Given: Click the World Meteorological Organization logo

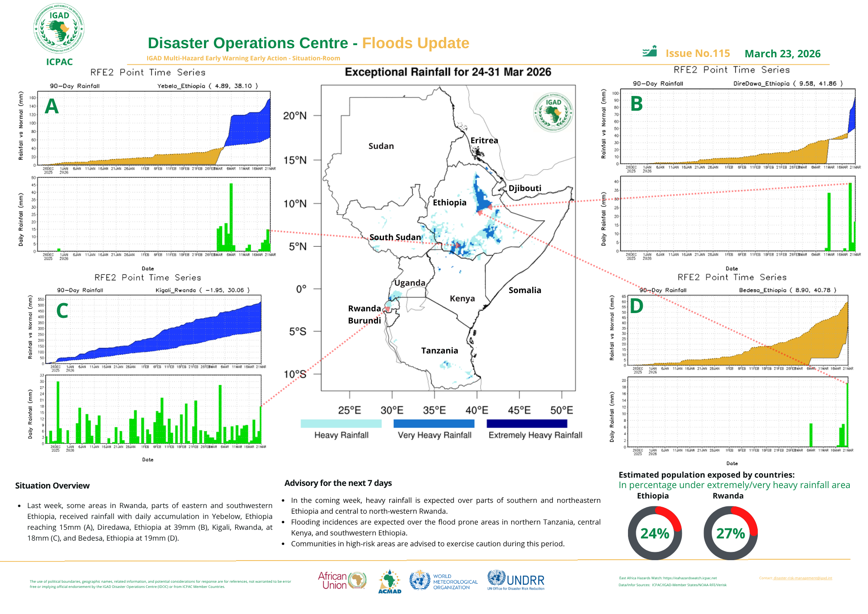Looking at the screenshot, I should pyautogui.click(x=443, y=581).
